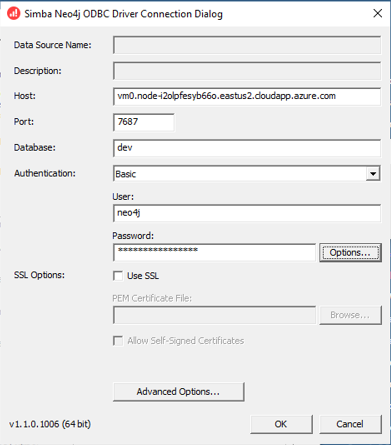The height and width of the screenshot is (445, 391).
Task: Enable the Use SSL checkbox
Action: [x=118, y=276]
